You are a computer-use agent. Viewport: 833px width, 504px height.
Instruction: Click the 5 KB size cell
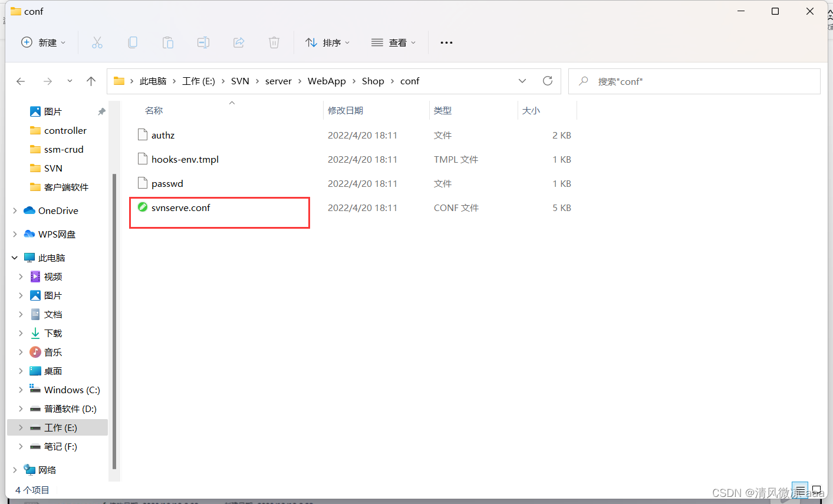click(x=562, y=207)
